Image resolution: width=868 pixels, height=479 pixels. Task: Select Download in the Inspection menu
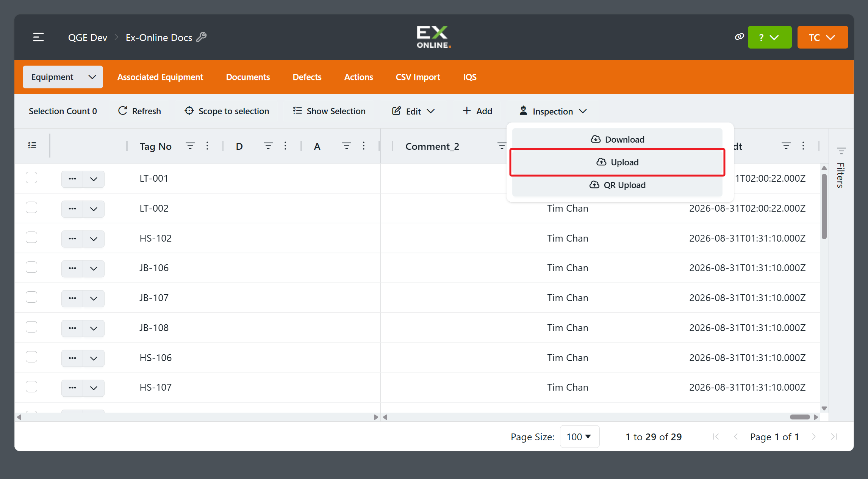click(617, 139)
